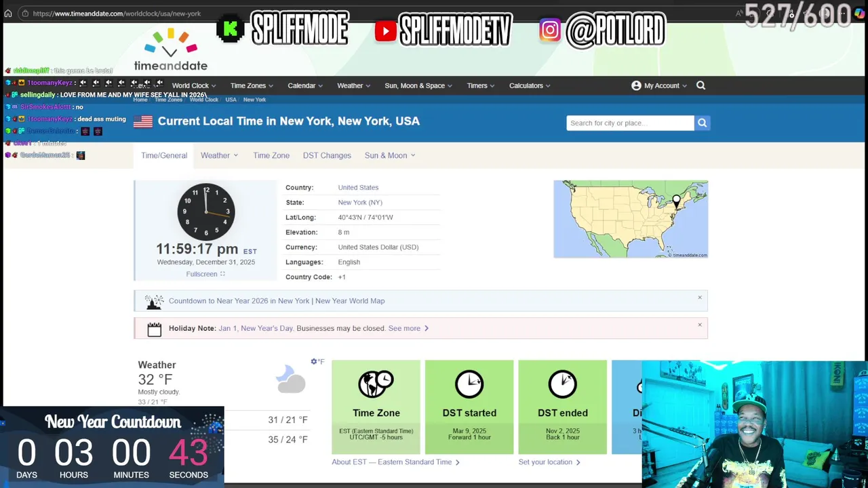
Task: Open the Timers dropdown
Action: click(x=481, y=85)
